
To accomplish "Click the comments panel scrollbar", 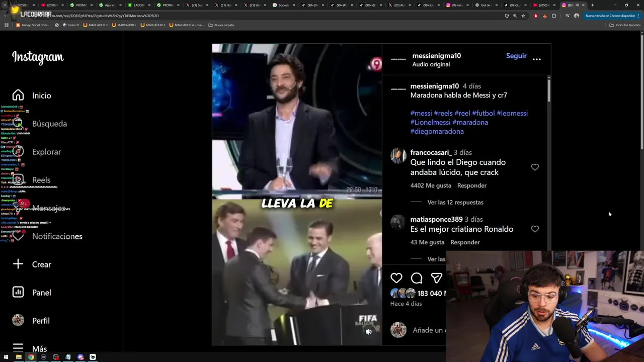I will pyautogui.click(x=548, y=90).
